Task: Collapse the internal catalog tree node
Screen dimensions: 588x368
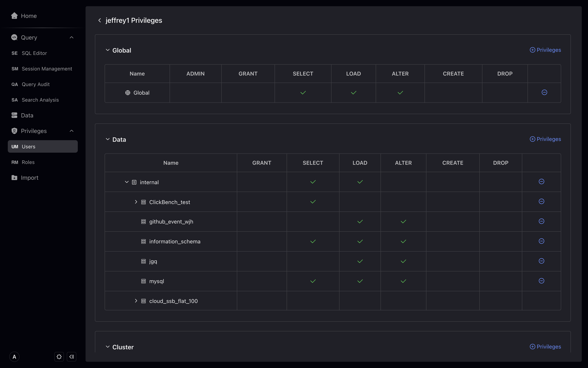Action: pyautogui.click(x=127, y=182)
